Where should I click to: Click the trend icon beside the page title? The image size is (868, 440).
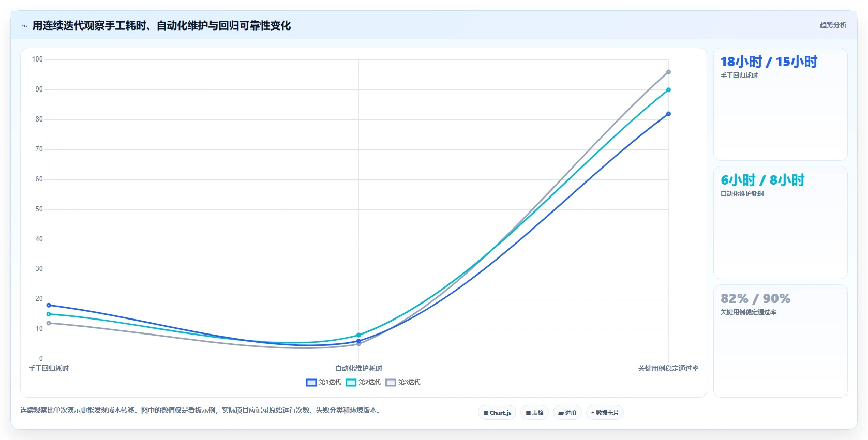pyautogui.click(x=24, y=26)
